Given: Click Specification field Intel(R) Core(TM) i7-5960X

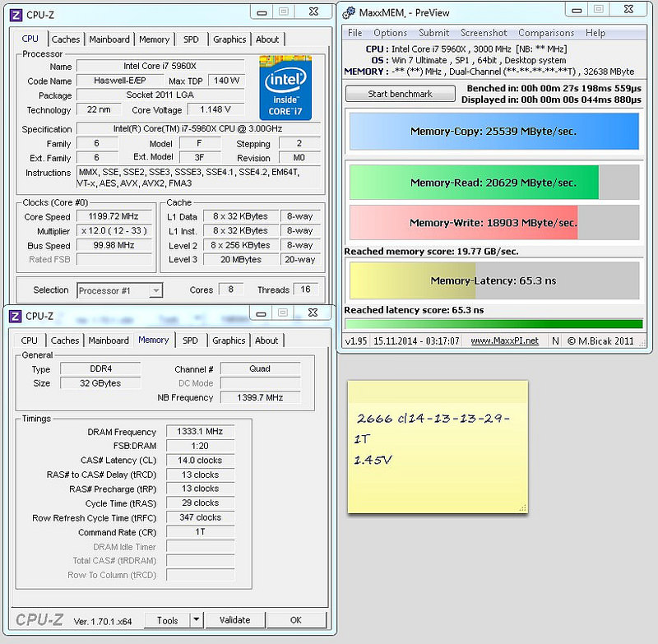Looking at the screenshot, I should click(x=198, y=128).
